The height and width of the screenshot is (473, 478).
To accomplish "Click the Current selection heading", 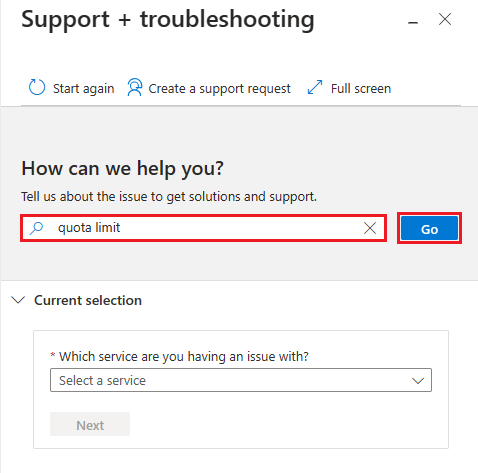I will pos(88,300).
